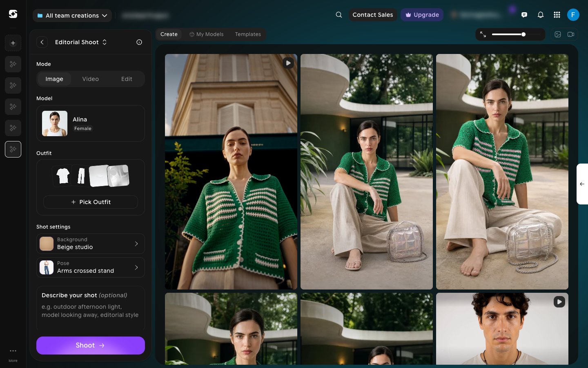Click the play icon on building photo
Image resolution: width=588 pixels, height=368 pixels.
[288, 63]
